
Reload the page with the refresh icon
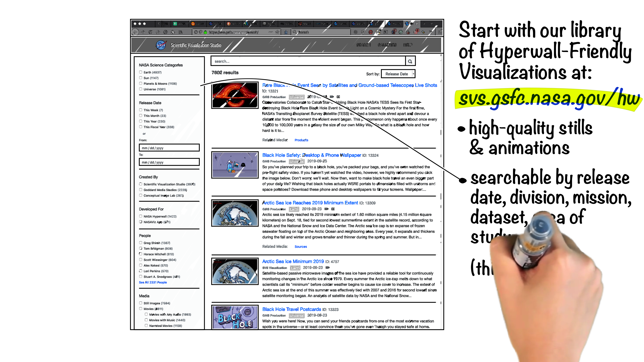pyautogui.click(x=150, y=32)
